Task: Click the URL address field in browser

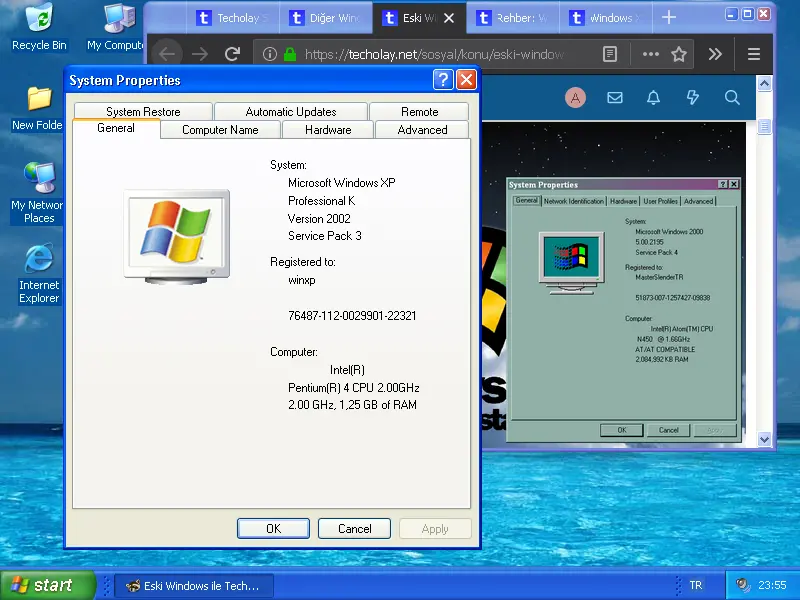Action: [434, 54]
